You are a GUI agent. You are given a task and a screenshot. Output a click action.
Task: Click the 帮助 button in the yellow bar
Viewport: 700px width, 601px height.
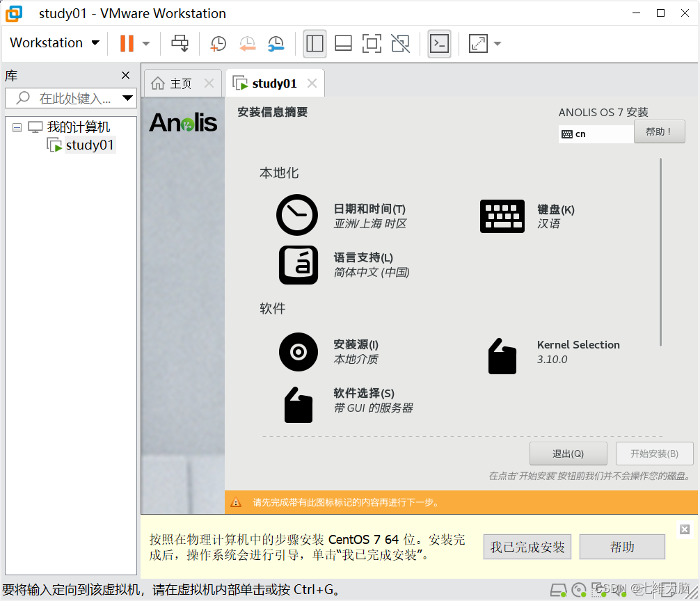622,547
